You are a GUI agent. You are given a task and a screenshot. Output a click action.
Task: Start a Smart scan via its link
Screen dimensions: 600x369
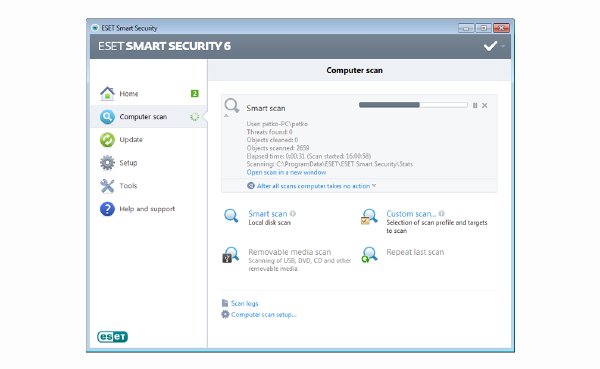267,214
